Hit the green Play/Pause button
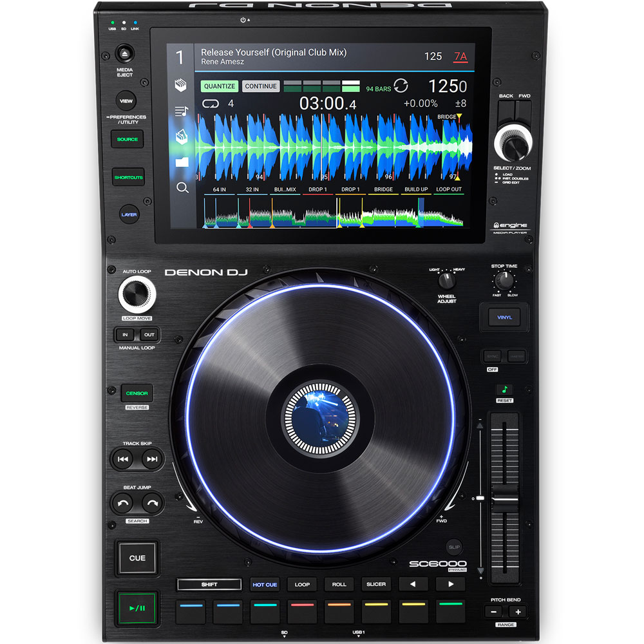 (x=137, y=609)
